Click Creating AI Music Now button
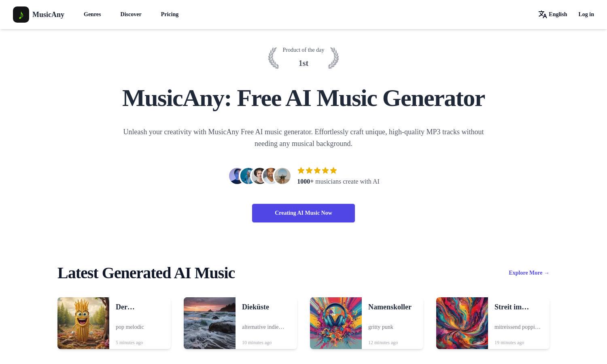The height and width of the screenshot is (364, 607). (x=303, y=213)
